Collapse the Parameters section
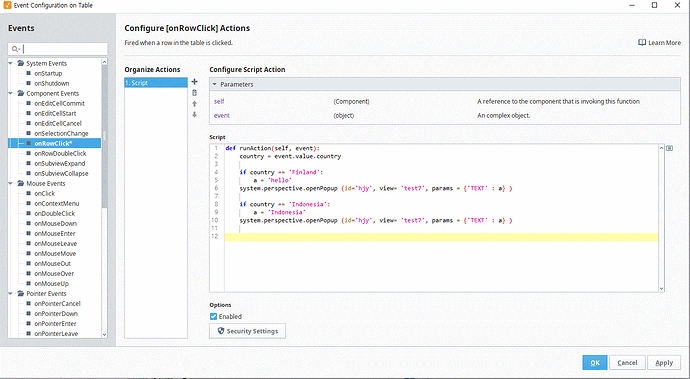The width and height of the screenshot is (690, 379). [215, 84]
